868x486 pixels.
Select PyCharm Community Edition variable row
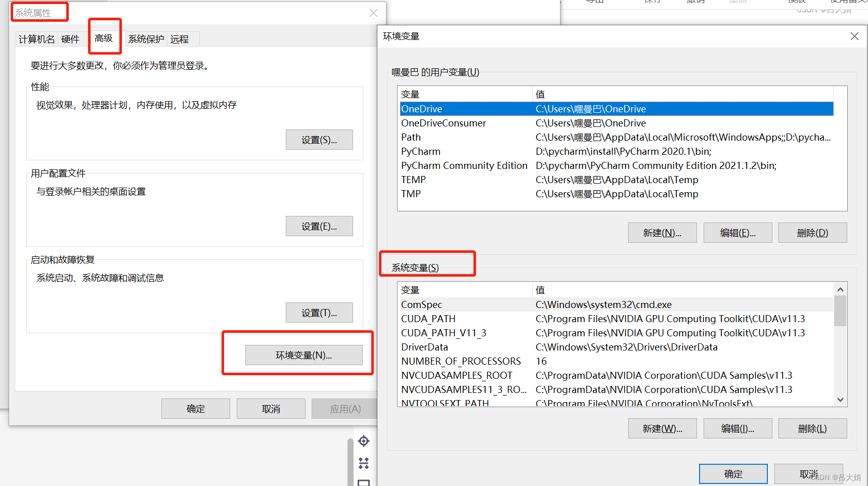(x=616, y=165)
